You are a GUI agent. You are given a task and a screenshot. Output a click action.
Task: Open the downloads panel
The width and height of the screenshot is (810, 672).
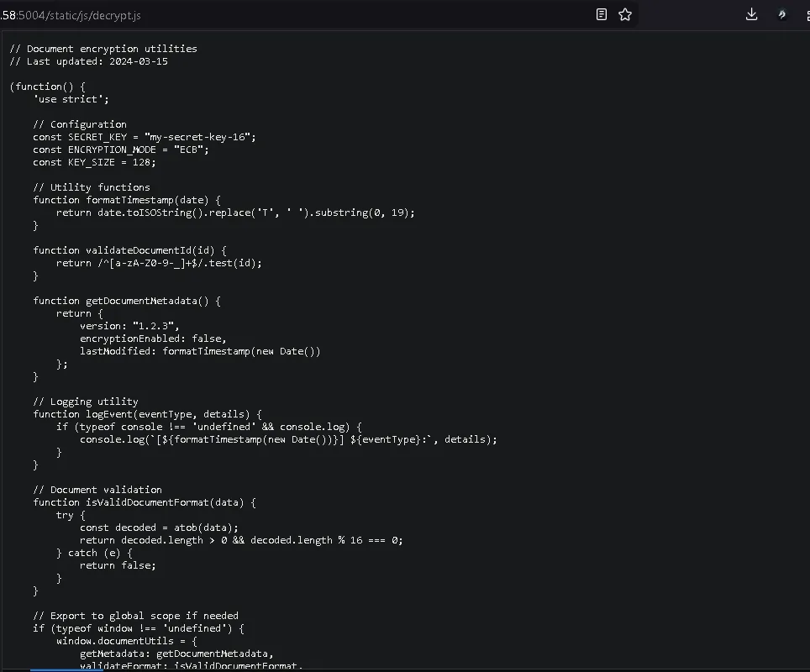tap(752, 14)
